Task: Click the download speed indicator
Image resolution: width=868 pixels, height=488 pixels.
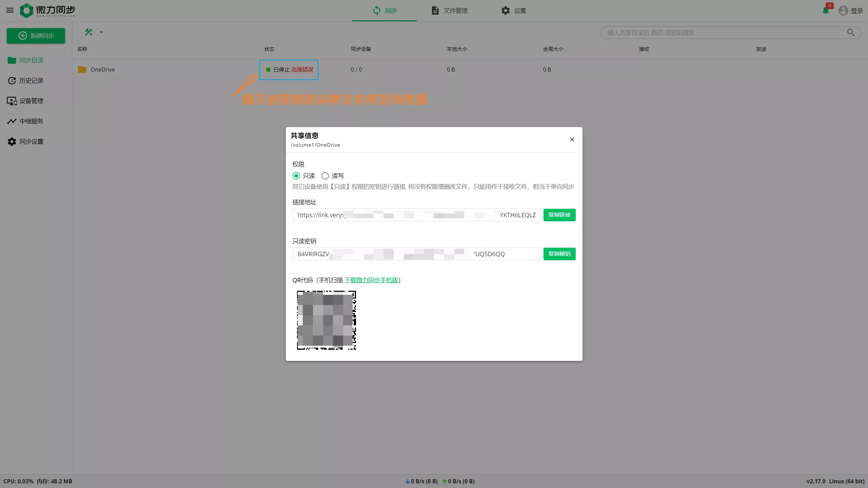Action: (421, 481)
